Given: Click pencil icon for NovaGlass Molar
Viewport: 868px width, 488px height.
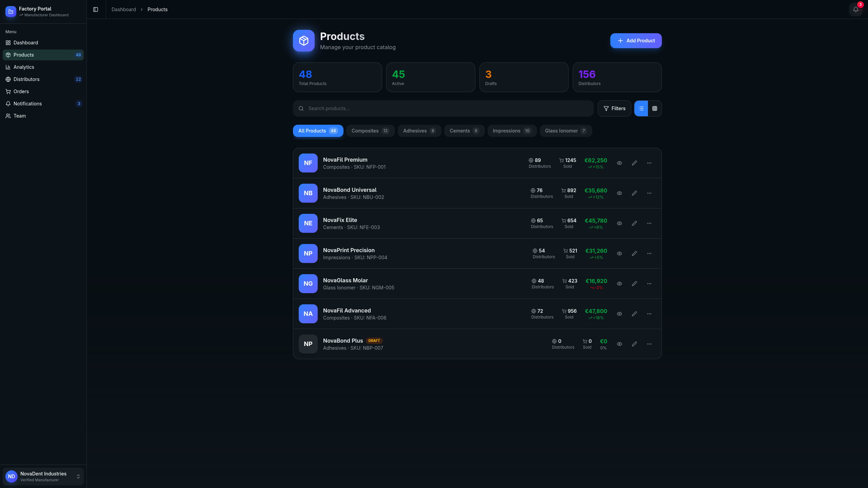Looking at the screenshot, I should click(x=634, y=284).
